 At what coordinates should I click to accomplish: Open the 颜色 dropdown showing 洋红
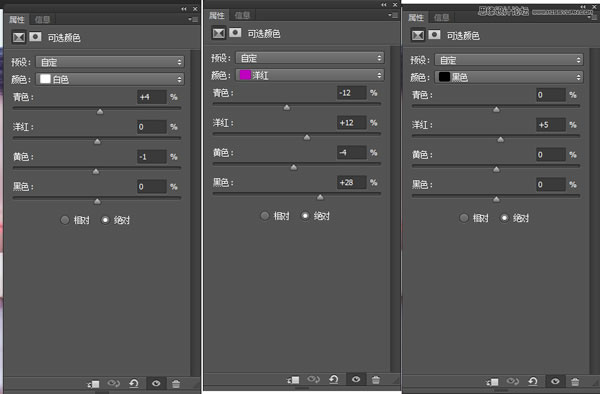click(310, 75)
